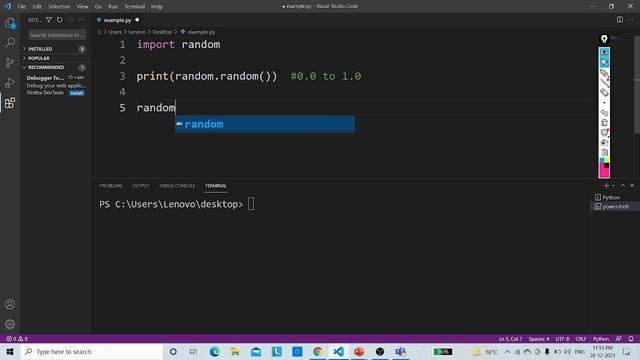Select the Extensions view icon
Viewport: 640px width, 360px height.
click(x=10, y=102)
